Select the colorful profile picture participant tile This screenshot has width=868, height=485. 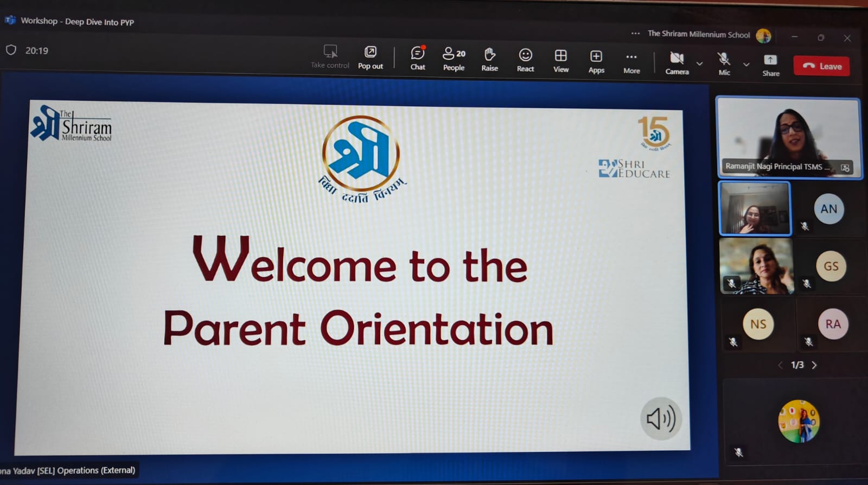(x=799, y=422)
